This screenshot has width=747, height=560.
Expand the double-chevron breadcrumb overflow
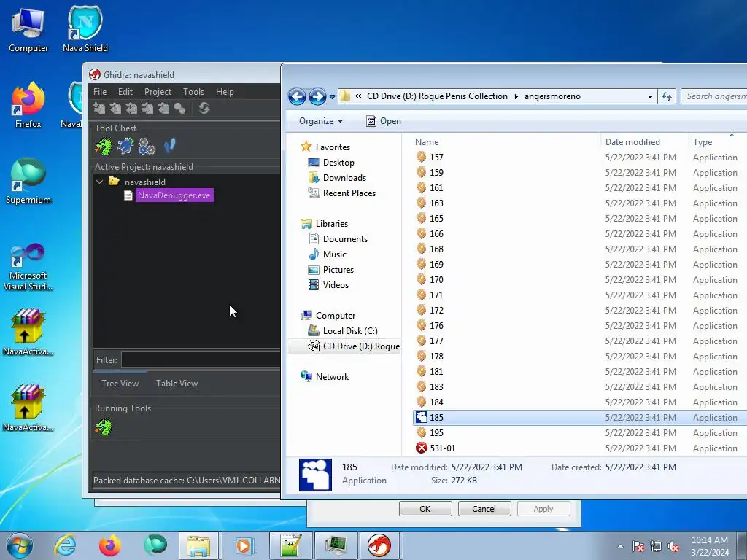[358, 96]
